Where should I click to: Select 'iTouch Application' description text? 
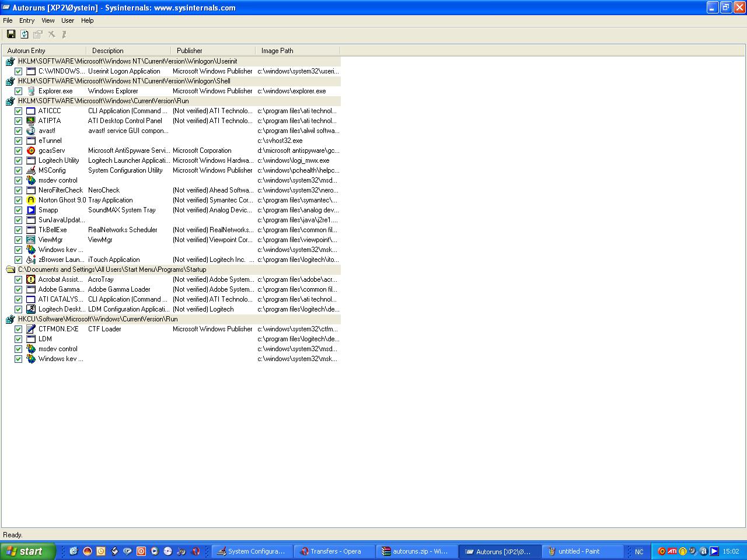(114, 260)
